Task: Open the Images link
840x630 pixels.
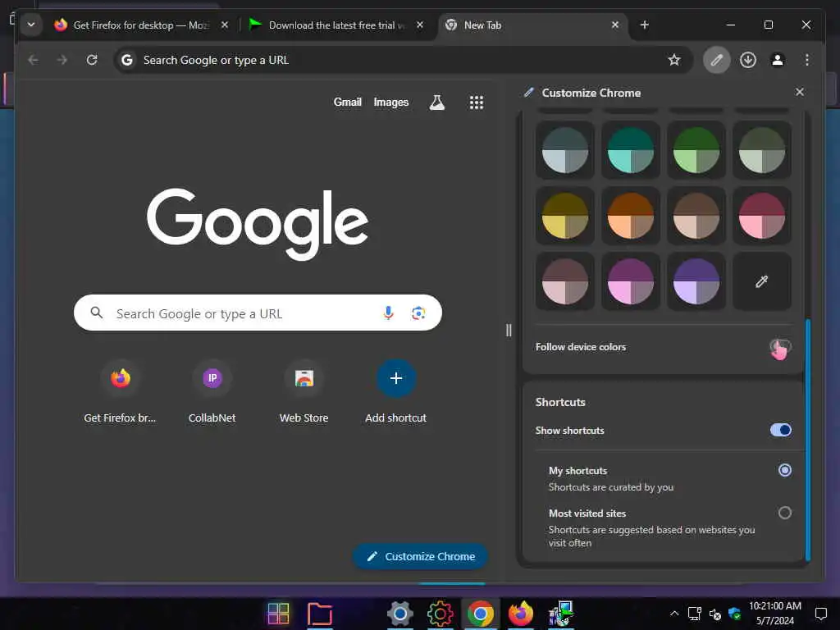Action: [x=391, y=102]
